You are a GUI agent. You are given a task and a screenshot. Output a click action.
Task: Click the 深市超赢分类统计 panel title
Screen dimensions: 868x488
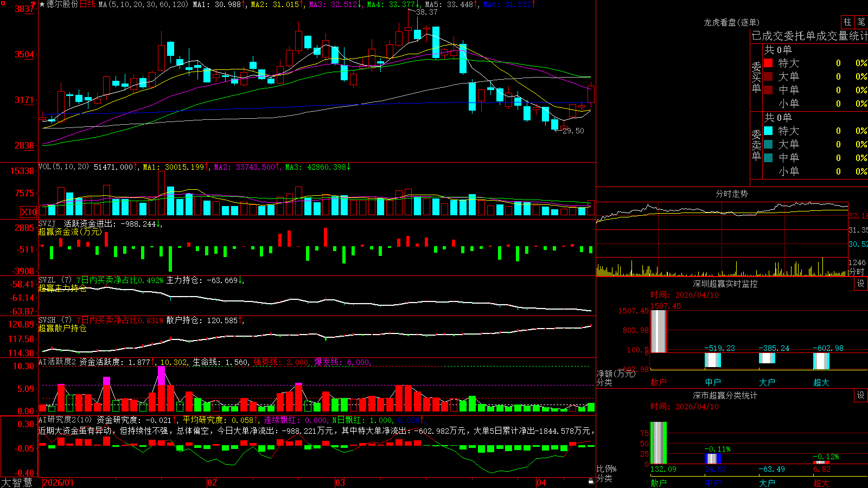pyautogui.click(x=725, y=395)
